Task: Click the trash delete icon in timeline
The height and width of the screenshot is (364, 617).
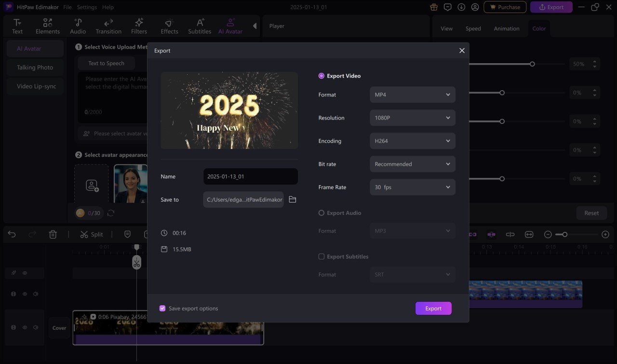Action: point(53,234)
